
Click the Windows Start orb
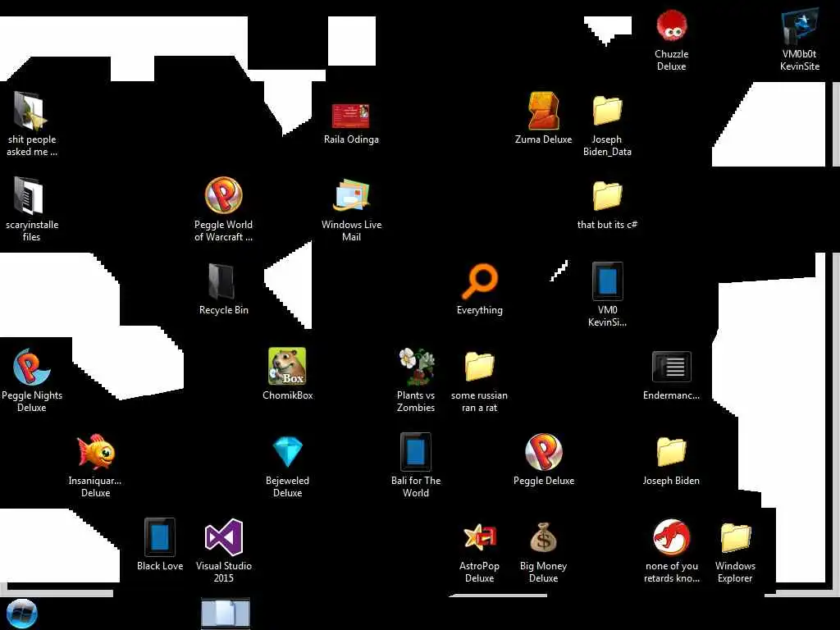22,614
